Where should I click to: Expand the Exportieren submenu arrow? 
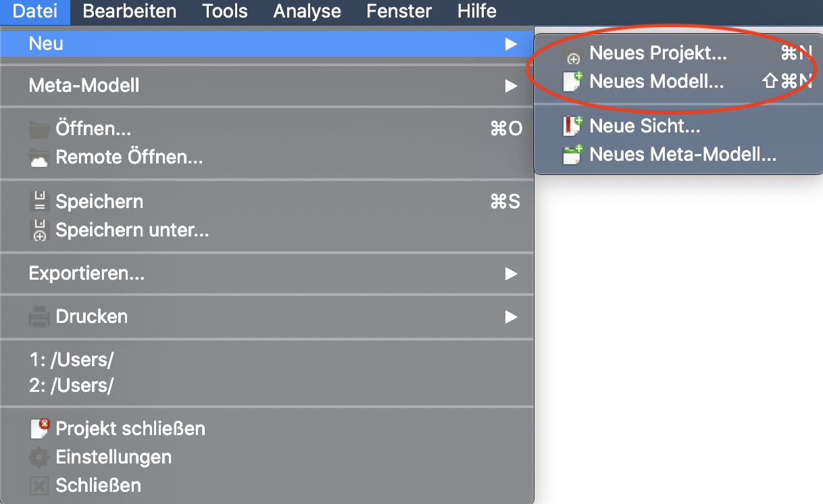tap(511, 274)
